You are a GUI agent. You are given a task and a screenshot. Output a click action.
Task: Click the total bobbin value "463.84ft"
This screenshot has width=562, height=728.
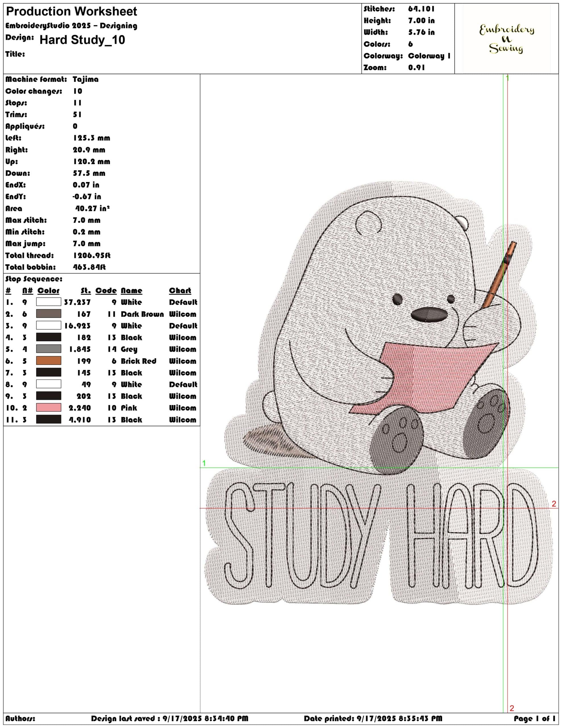point(89,267)
